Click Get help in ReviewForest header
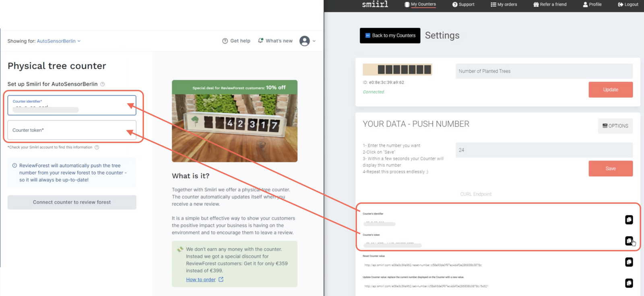This screenshot has width=644, height=296. click(236, 41)
